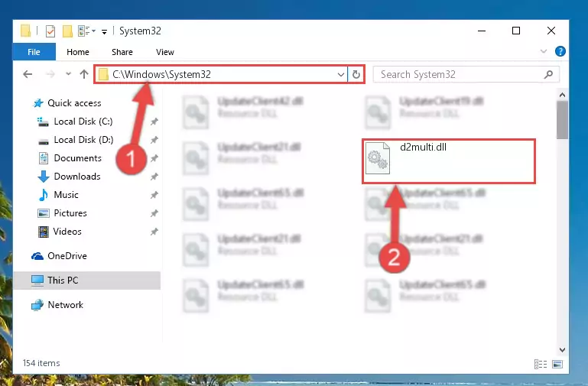This screenshot has width=588, height=386.
Task: Open the Help question mark icon
Action: coord(560,51)
